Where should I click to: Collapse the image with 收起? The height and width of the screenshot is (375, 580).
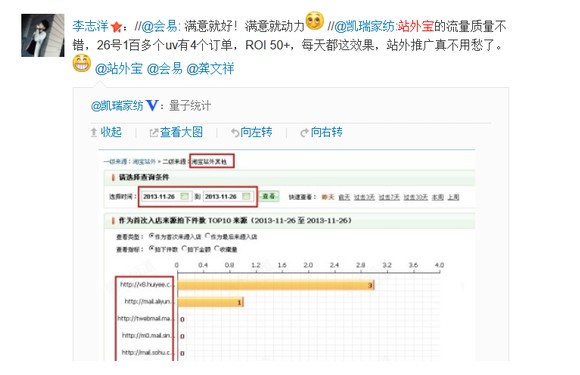106,132
